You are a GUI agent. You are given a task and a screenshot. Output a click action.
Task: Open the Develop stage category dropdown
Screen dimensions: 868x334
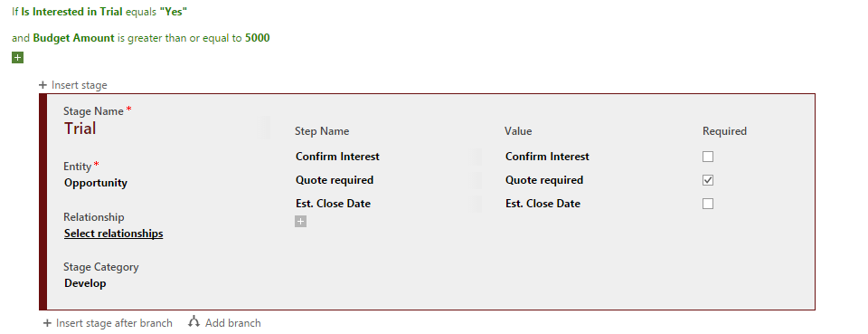pyautogui.click(x=85, y=283)
